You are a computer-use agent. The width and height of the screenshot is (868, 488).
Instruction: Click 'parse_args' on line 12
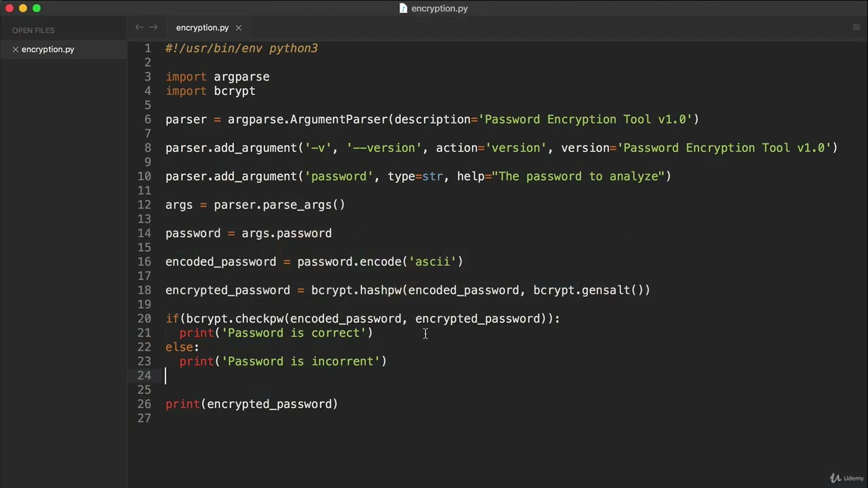coord(297,205)
